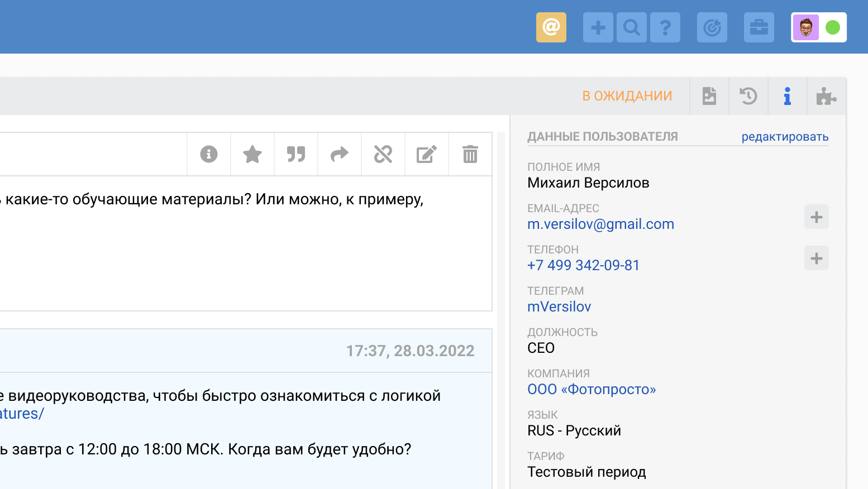Quote the message with the quotation icon

[x=296, y=154]
